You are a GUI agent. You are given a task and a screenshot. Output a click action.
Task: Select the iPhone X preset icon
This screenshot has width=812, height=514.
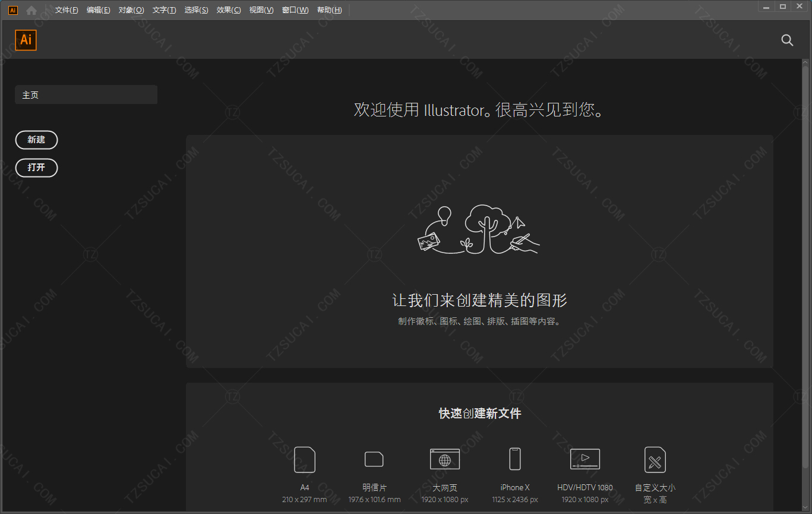coord(515,459)
